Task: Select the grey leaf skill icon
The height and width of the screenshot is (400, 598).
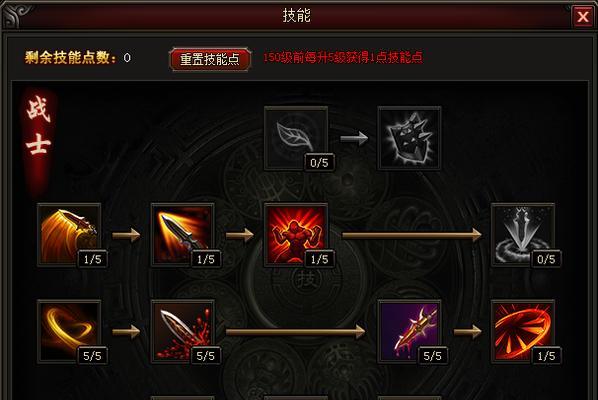Action: [x=296, y=138]
